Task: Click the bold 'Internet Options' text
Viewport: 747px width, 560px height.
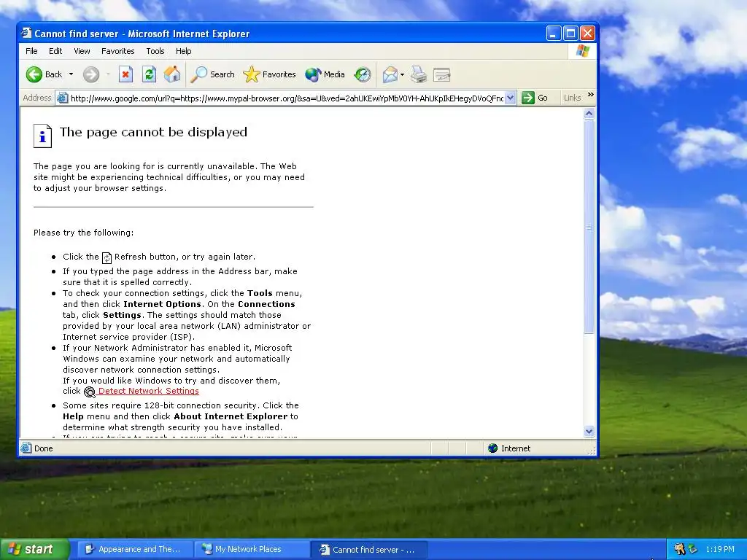Action: [162, 304]
